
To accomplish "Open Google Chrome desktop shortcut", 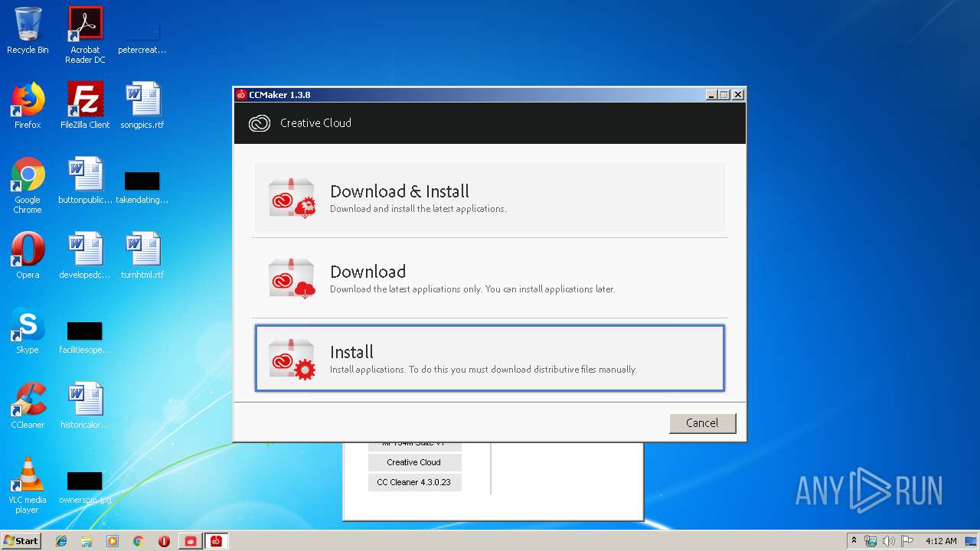I will [x=28, y=185].
